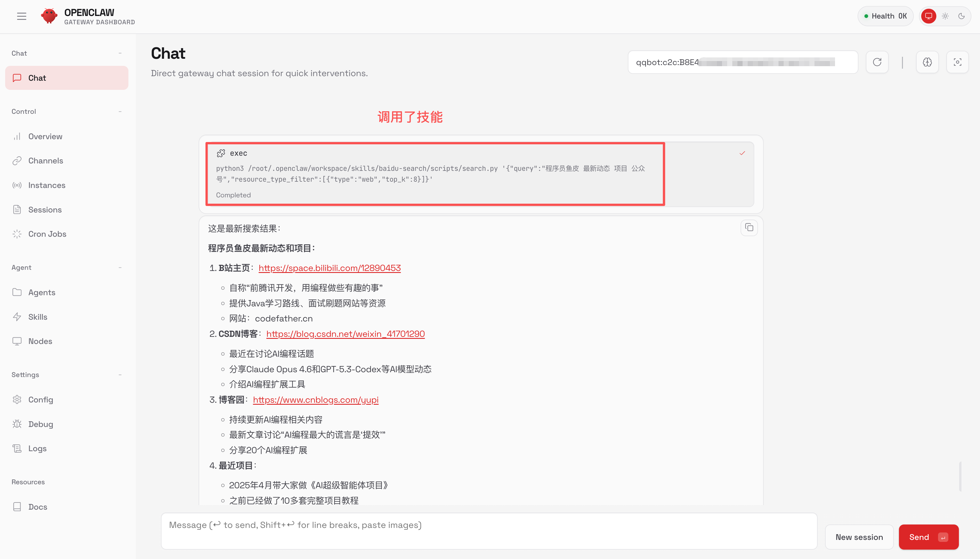Switch to dark theme
Image resolution: width=980 pixels, height=559 pixels.
[x=961, y=16]
